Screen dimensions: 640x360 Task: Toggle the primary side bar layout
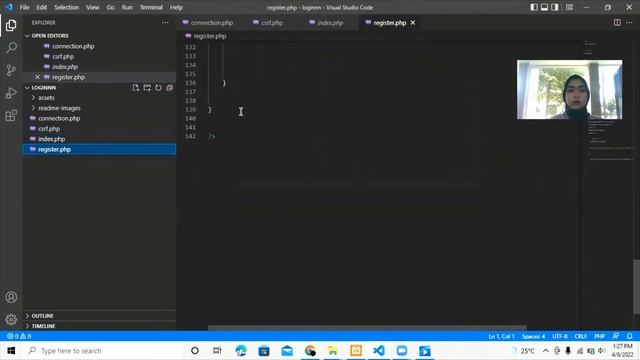534,7
